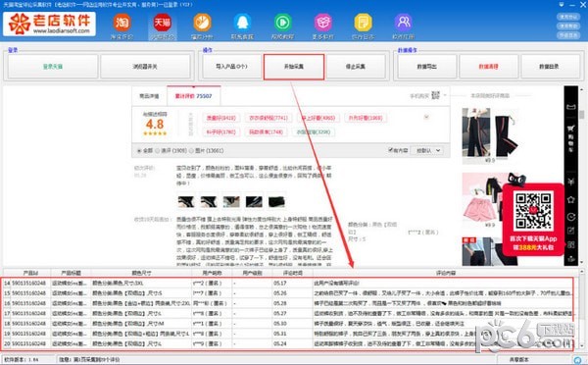Click the mobile purchase QR code icon
The width and height of the screenshot is (588, 365).
click(x=435, y=95)
